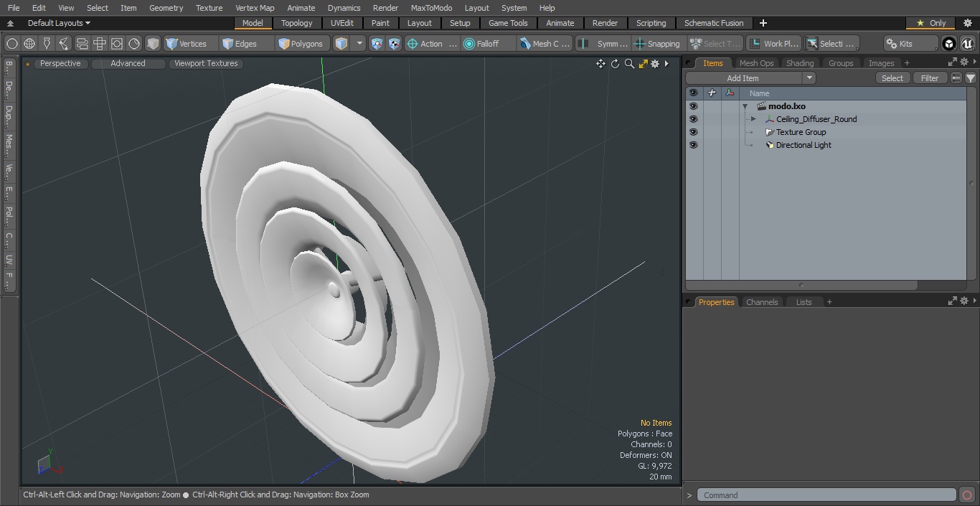This screenshot has height=506, width=980.
Task: Open the Perspective view type menu
Action: tap(60, 63)
